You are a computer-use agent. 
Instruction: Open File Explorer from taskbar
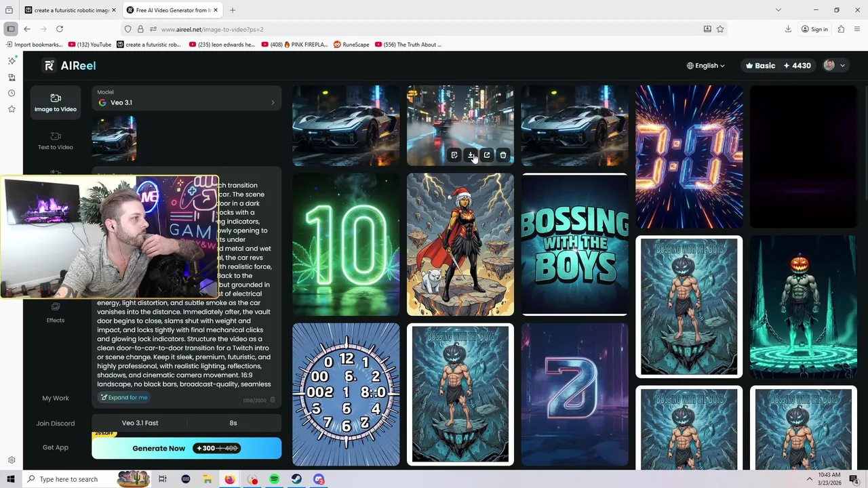click(x=208, y=479)
